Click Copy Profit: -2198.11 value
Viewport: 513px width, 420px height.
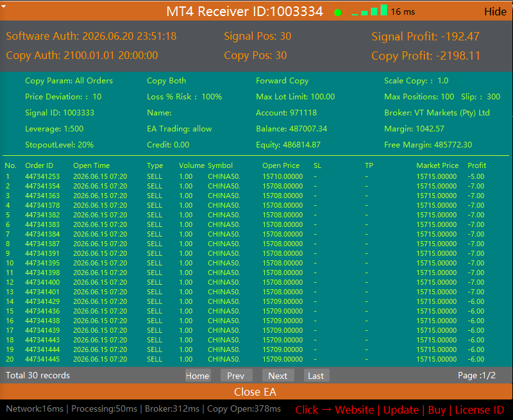pos(426,56)
